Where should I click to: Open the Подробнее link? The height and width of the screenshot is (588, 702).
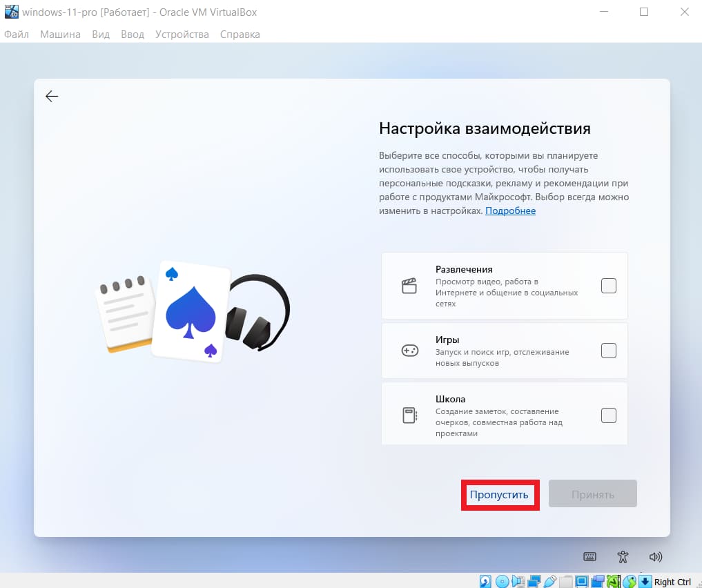click(510, 210)
